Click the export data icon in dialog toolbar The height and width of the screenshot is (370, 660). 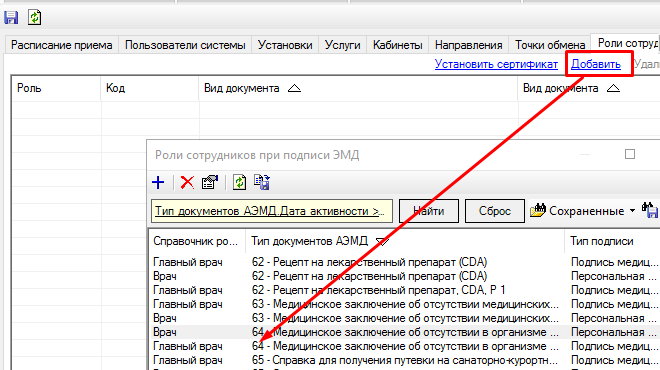point(262,182)
